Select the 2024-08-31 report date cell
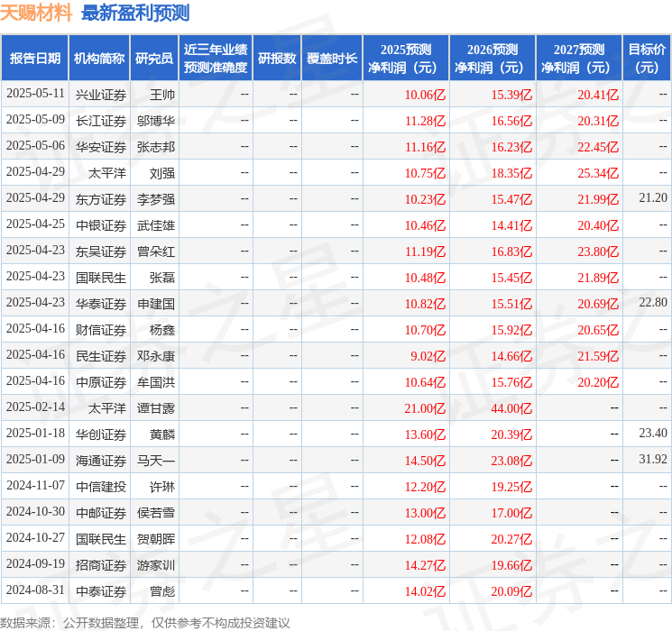 click(35, 590)
